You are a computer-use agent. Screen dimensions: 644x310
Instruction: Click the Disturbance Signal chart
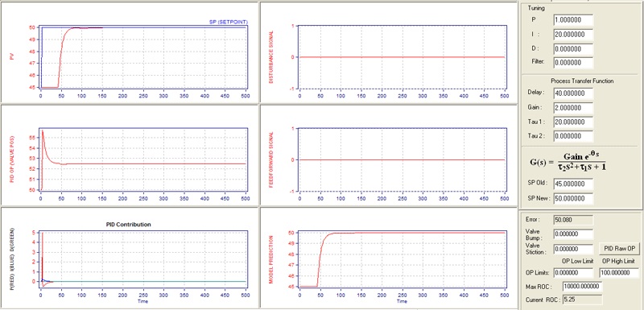pyautogui.click(x=402, y=57)
